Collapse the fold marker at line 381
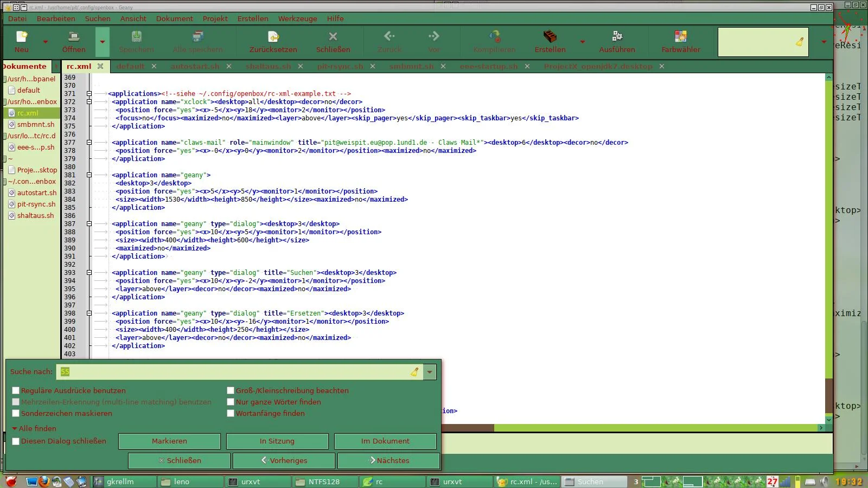Viewport: 868px width, 488px height. [89, 175]
